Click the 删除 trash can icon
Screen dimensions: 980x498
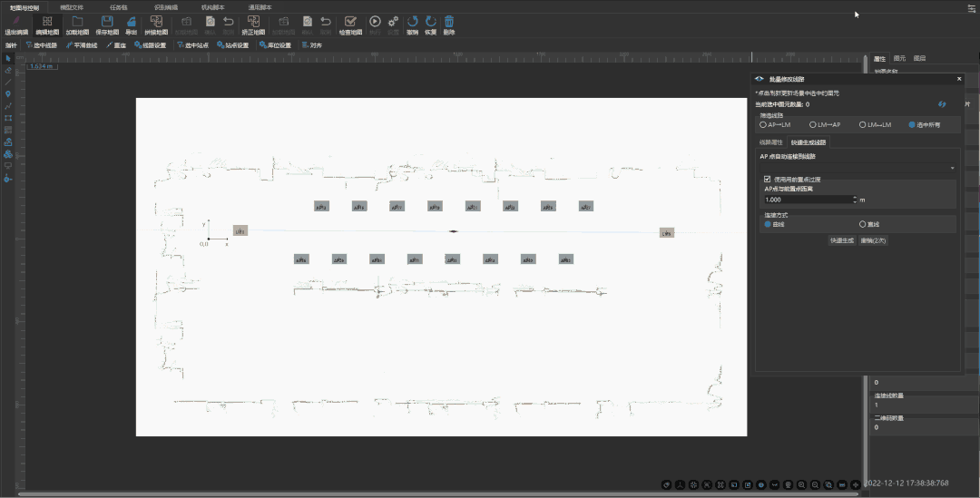pyautogui.click(x=449, y=22)
